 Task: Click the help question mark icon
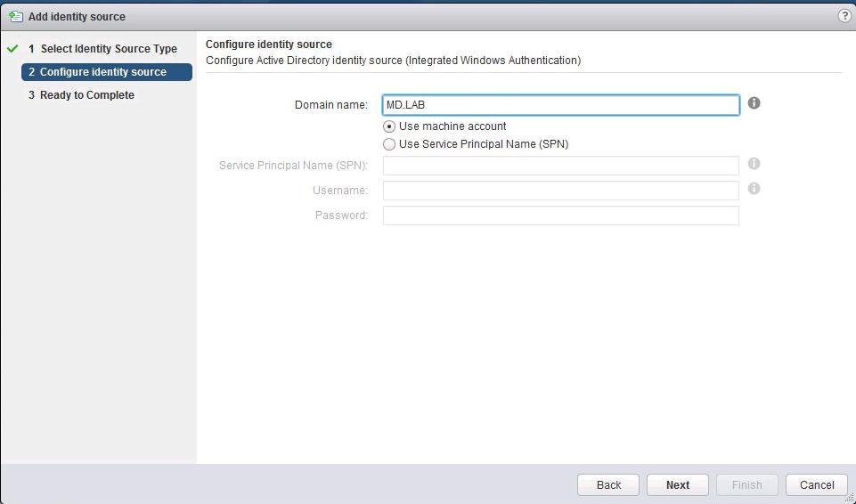pos(844,16)
